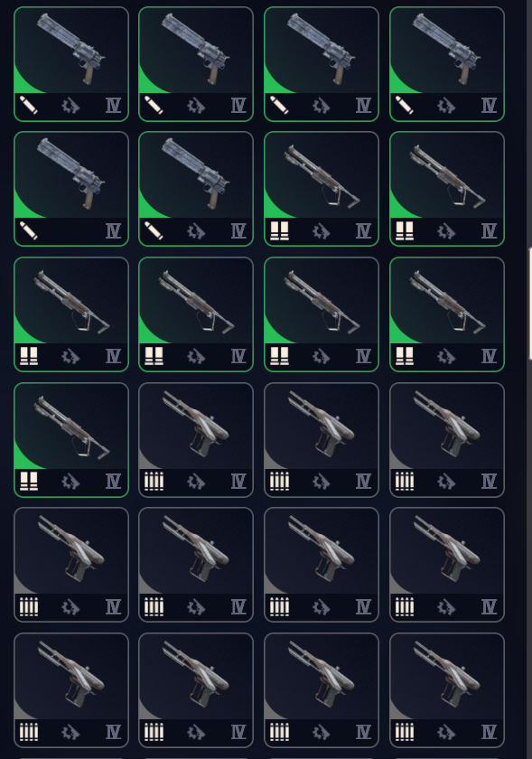Viewport: 532px width, 759px height.
Task: Click the tier IV badge on the revolver card lacking a gear icon
Action: click(113, 230)
